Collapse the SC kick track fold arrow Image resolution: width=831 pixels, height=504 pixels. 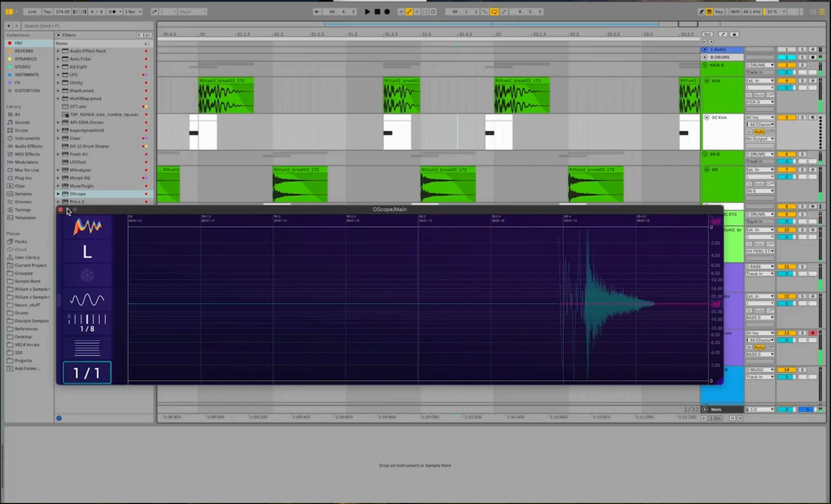pyautogui.click(x=707, y=118)
